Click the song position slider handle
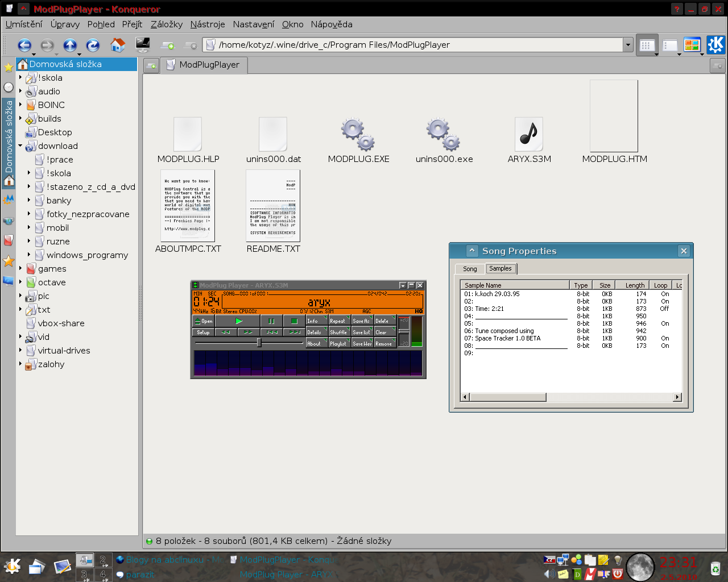This screenshot has height=582, width=728. (259, 343)
